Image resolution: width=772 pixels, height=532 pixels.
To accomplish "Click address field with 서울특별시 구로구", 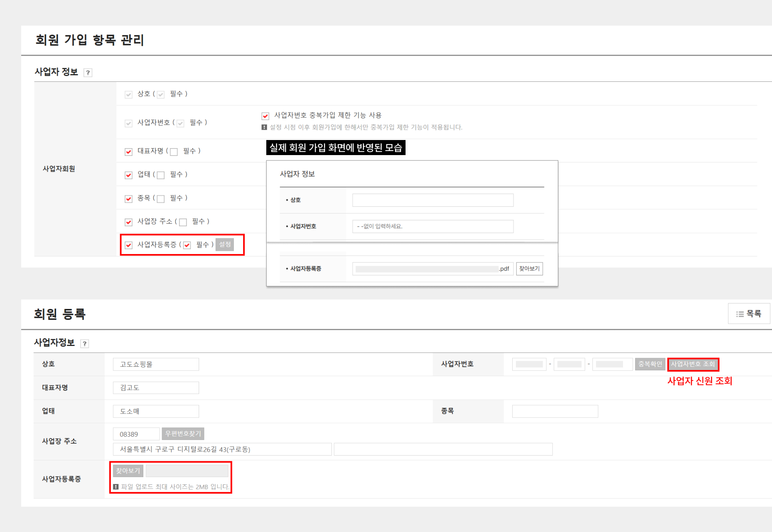I will coord(222,449).
